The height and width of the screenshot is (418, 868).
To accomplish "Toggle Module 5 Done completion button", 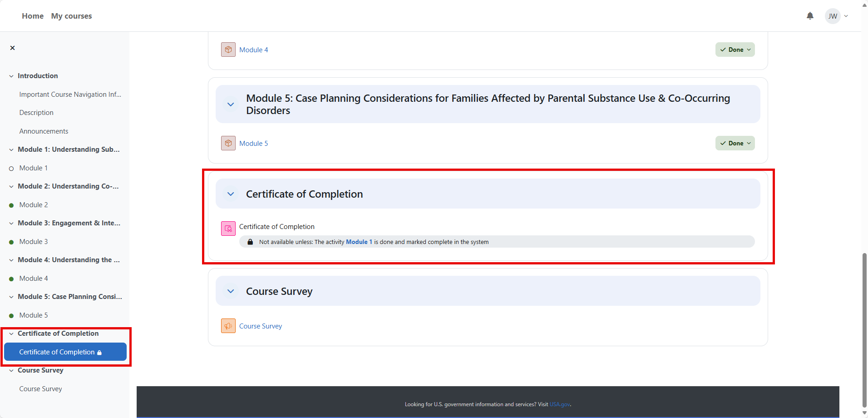I will (x=735, y=143).
